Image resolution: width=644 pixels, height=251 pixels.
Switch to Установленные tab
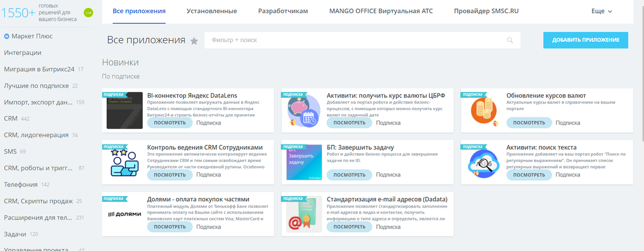coord(212,11)
